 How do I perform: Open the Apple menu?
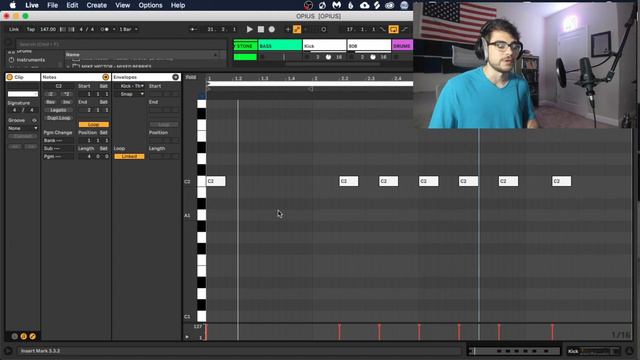(x=13, y=5)
